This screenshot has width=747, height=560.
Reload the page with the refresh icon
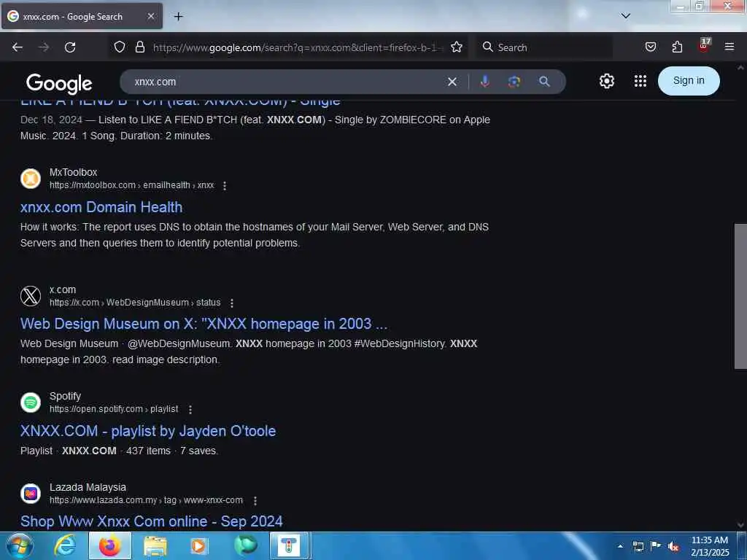(x=70, y=47)
